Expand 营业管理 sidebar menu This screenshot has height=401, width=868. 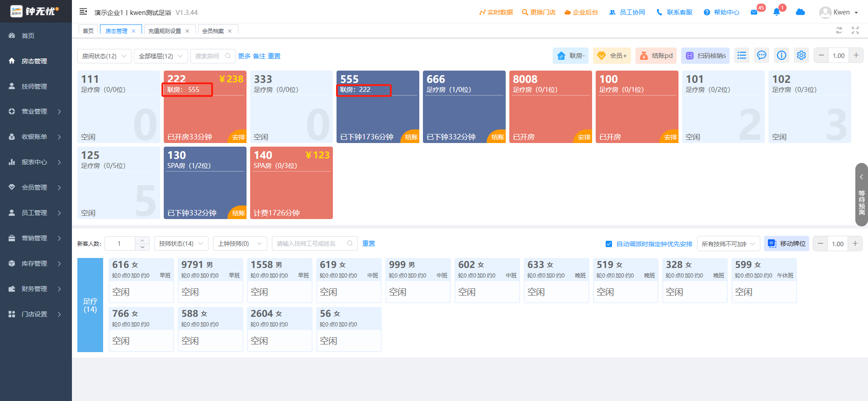[x=36, y=111]
